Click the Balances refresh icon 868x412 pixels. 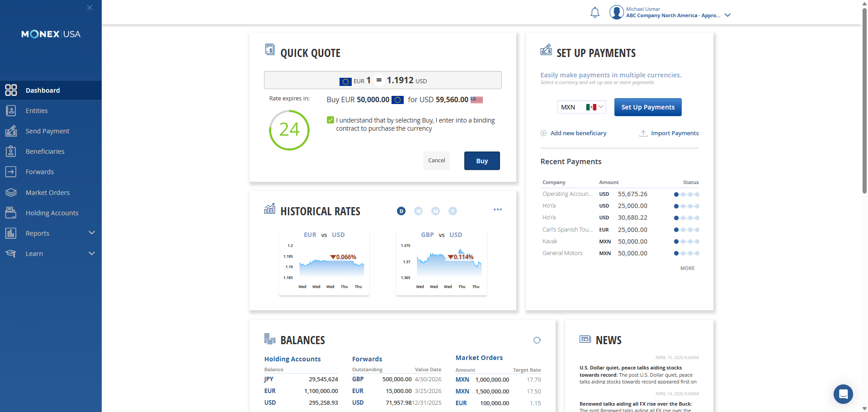pyautogui.click(x=537, y=340)
